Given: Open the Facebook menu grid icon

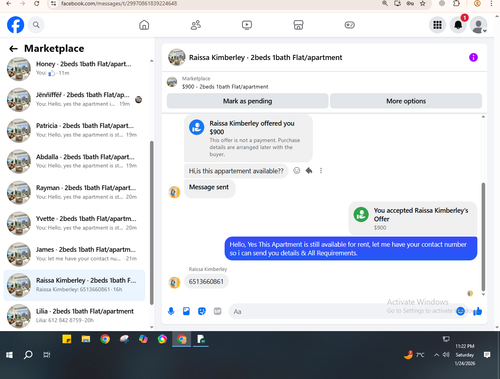Looking at the screenshot, I should (x=437, y=25).
